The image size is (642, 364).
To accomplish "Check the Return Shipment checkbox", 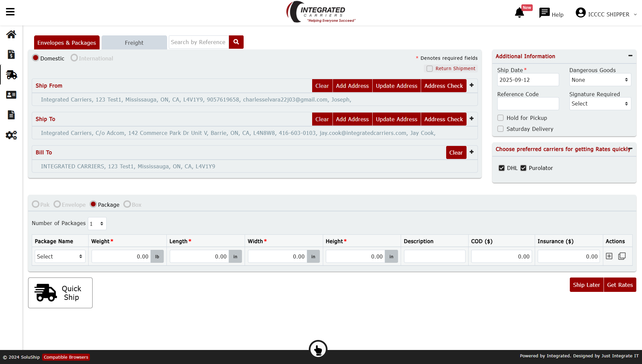I will [430, 68].
